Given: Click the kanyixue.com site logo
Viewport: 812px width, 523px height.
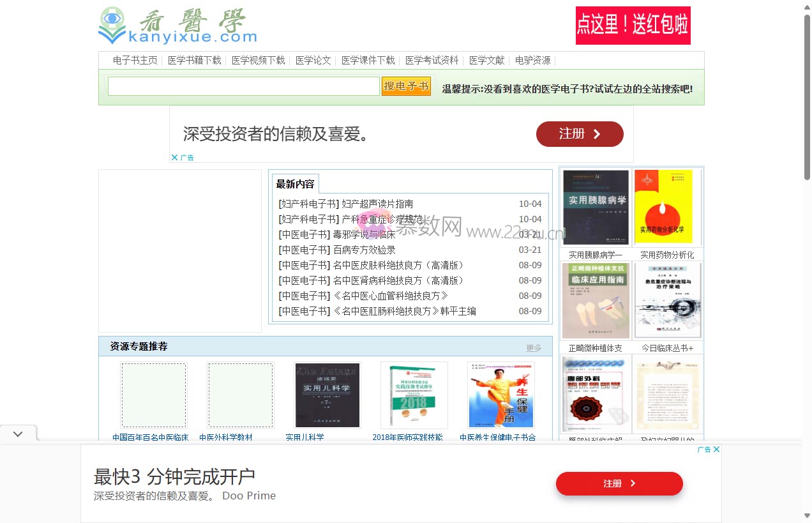Looking at the screenshot, I should click(x=177, y=26).
